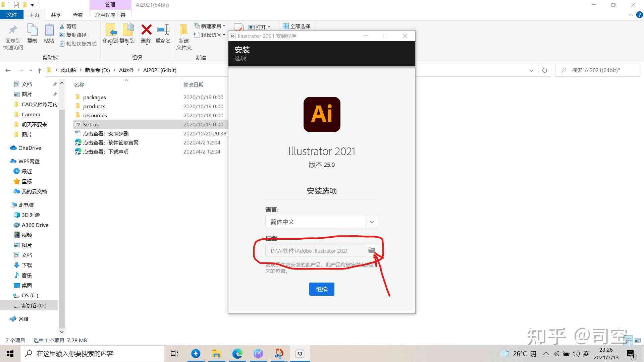Click the Set-up file in directory
The image size is (644, 362).
click(x=91, y=124)
